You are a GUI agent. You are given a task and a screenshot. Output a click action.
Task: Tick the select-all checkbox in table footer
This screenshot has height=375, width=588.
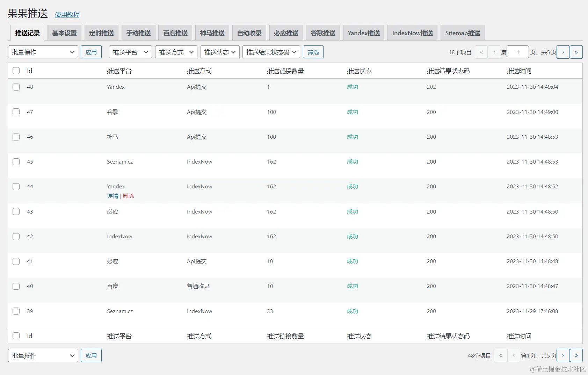pyautogui.click(x=16, y=336)
